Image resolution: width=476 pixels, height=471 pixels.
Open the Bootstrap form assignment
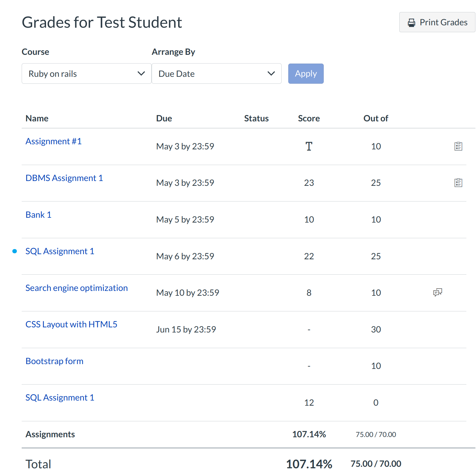click(54, 361)
